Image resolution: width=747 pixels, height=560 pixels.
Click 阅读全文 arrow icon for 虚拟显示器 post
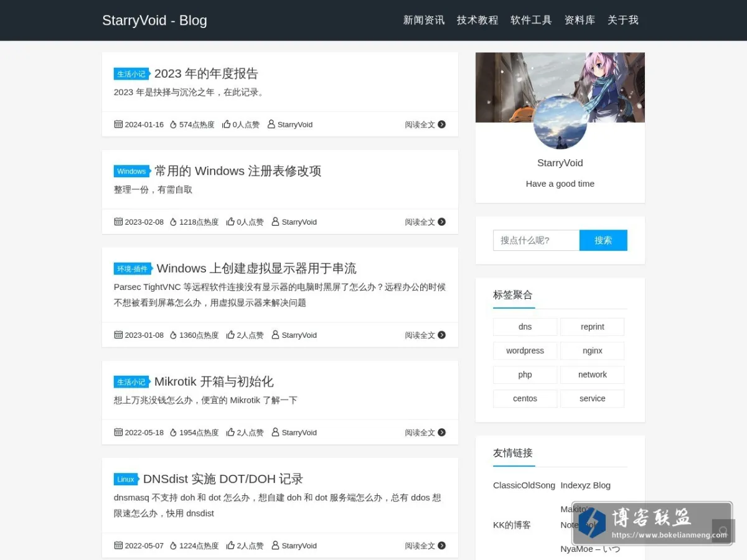[441, 335]
